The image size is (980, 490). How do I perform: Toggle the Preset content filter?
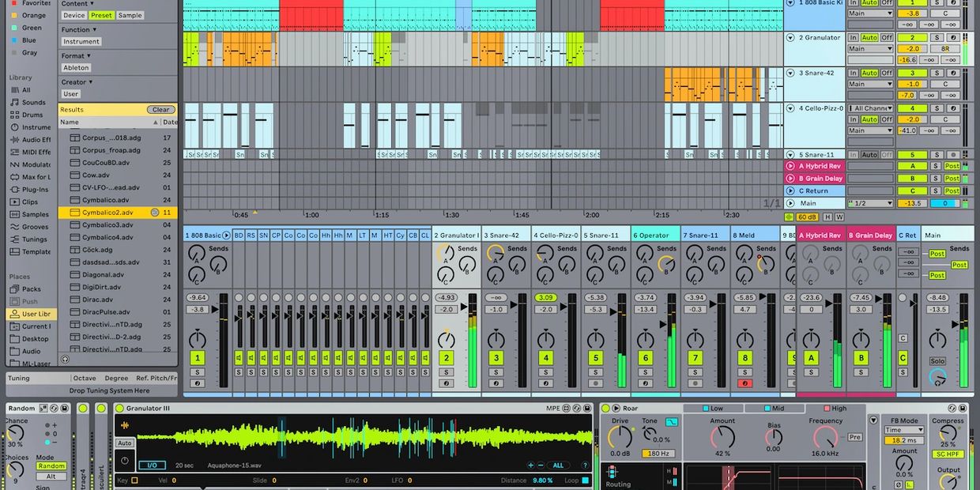pos(101,15)
